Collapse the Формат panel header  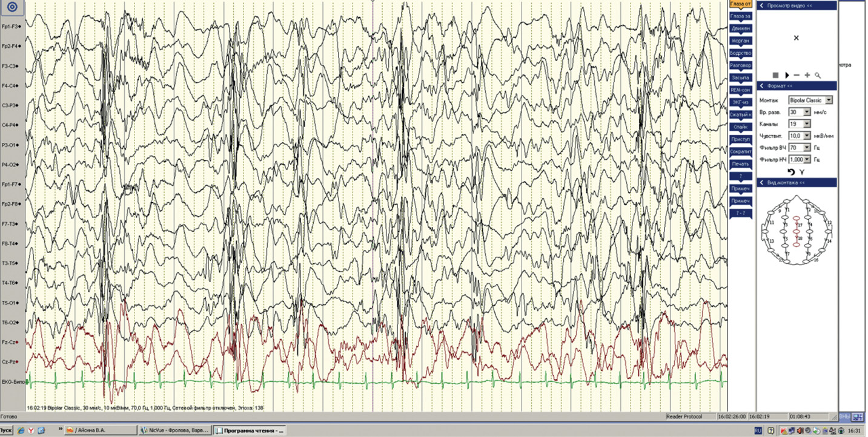click(x=761, y=86)
